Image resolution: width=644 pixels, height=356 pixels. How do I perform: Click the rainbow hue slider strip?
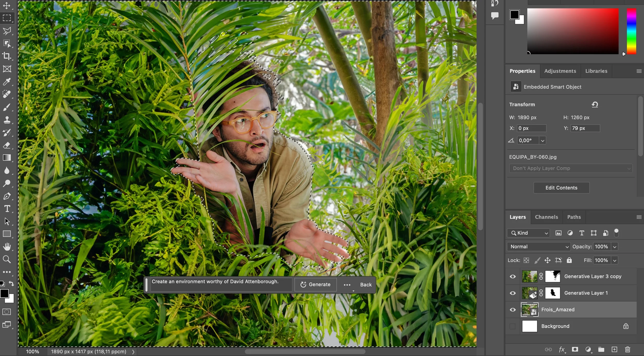coord(631,31)
